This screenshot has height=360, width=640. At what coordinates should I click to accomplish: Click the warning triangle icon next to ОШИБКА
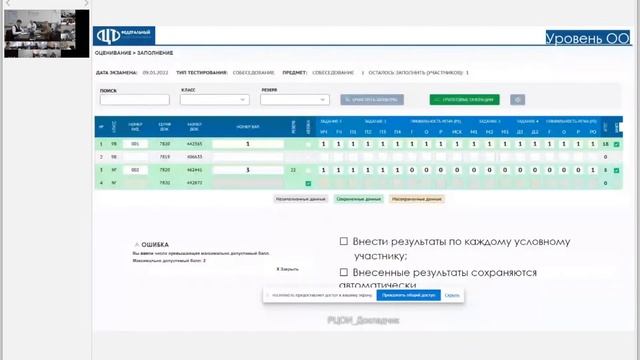click(137, 244)
